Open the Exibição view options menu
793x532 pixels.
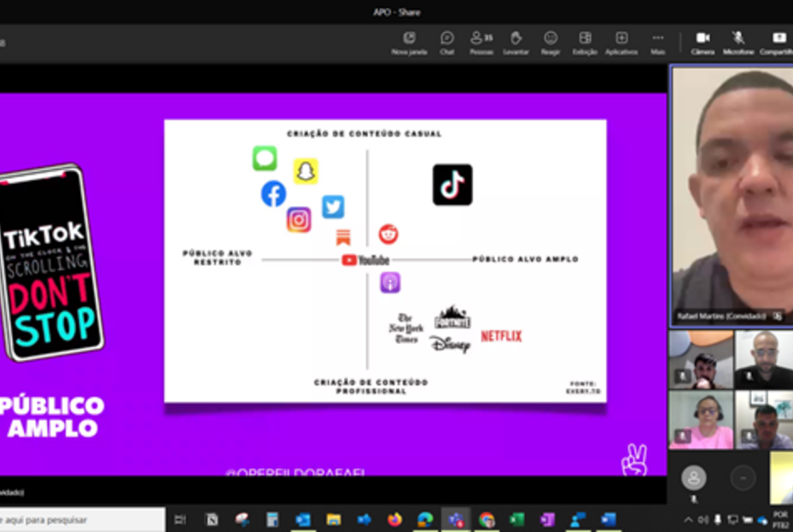pyautogui.click(x=585, y=42)
